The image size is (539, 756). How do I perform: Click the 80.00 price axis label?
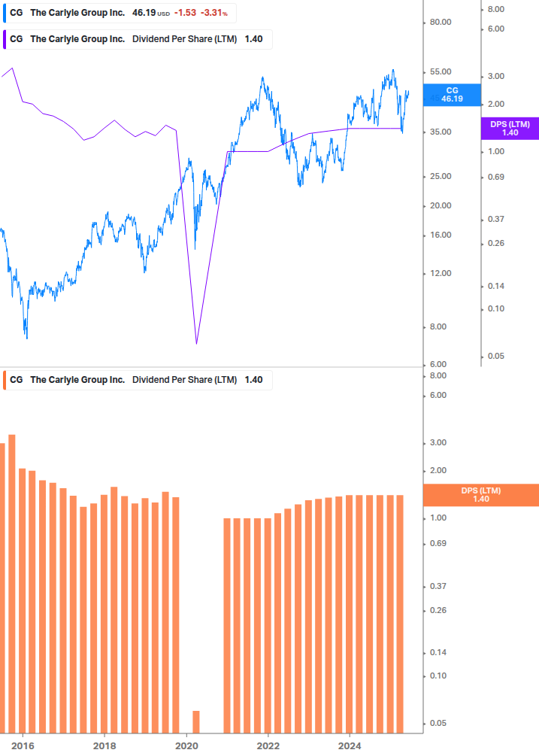pos(441,22)
